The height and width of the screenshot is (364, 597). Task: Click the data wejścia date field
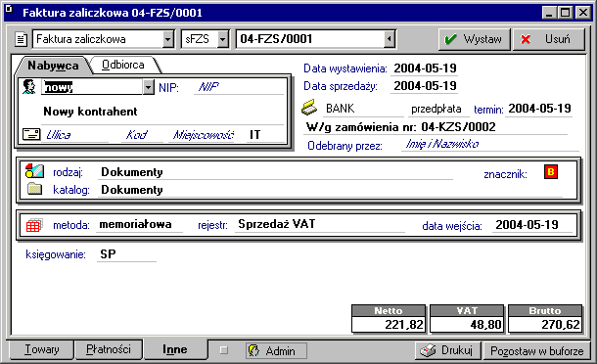click(532, 225)
